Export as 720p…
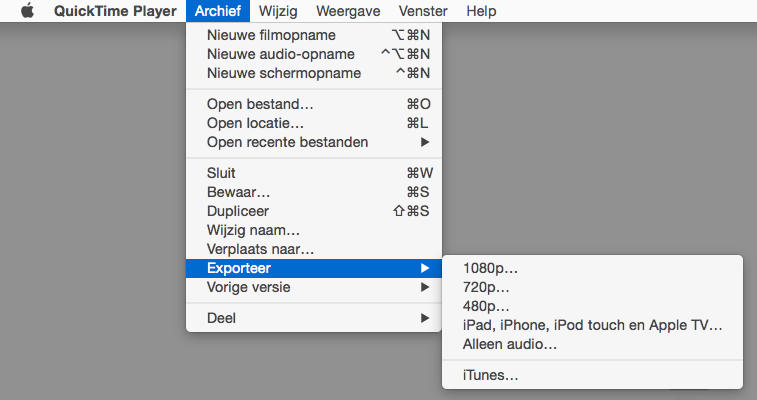 coord(592,288)
